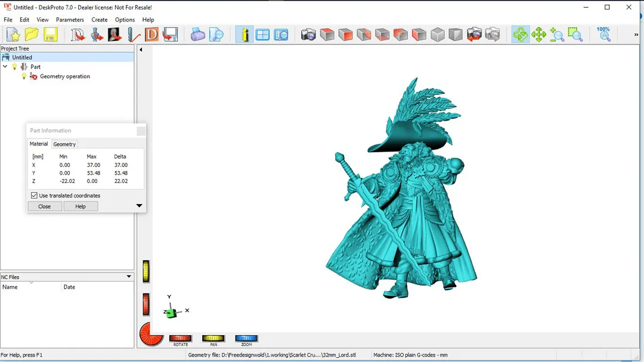644x362 pixels.
Task: Open the File menu
Action: (8, 20)
